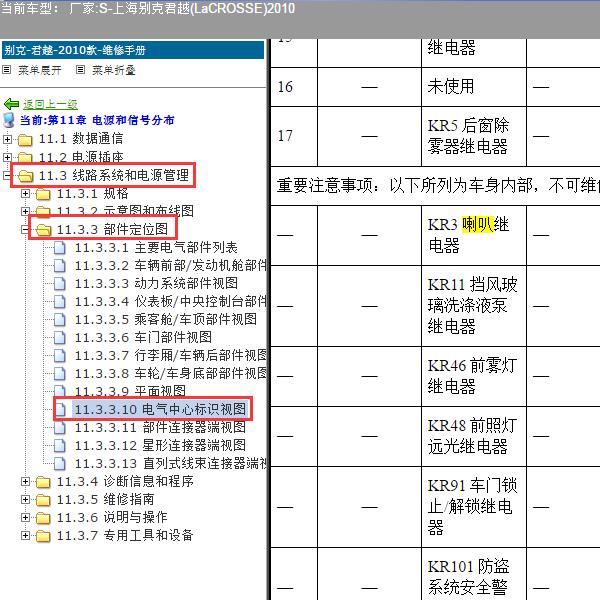This screenshot has height=600, width=600.
Task: Open 11.3.3.6 车门部件视图
Action: pyautogui.click(x=143, y=338)
